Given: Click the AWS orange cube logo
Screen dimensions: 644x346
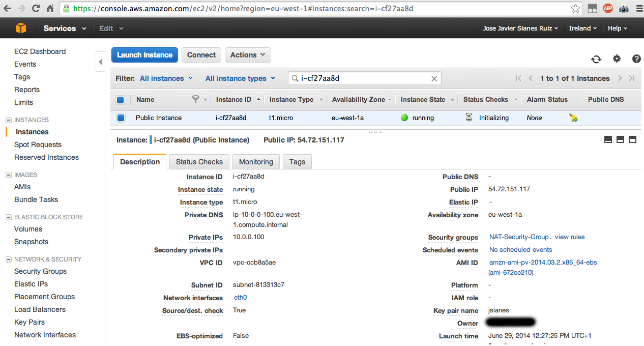Looking at the screenshot, I should click(20, 28).
